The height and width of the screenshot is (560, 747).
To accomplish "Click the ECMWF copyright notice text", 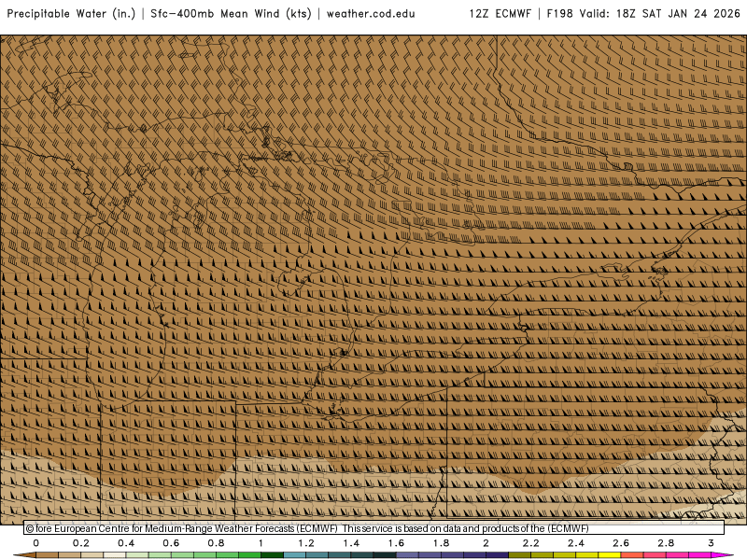I will click(307, 528).
